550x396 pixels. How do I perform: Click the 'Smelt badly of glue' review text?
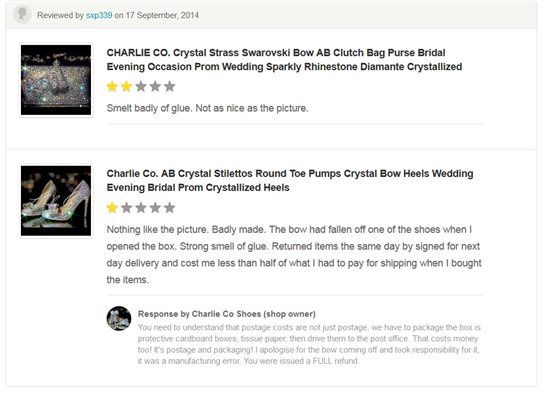(207, 108)
